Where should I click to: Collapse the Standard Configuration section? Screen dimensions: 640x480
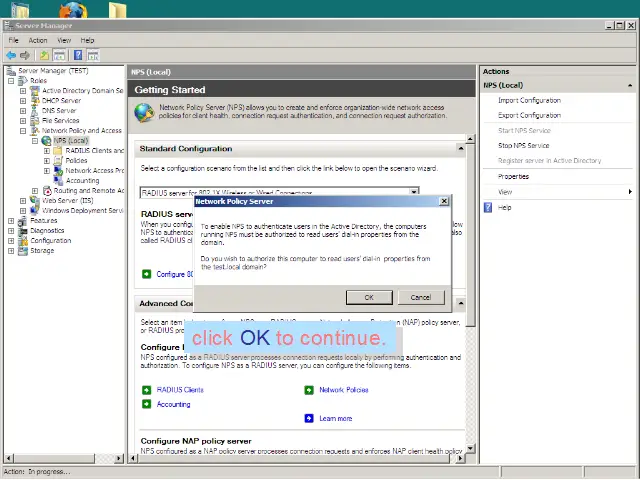pyautogui.click(x=461, y=149)
